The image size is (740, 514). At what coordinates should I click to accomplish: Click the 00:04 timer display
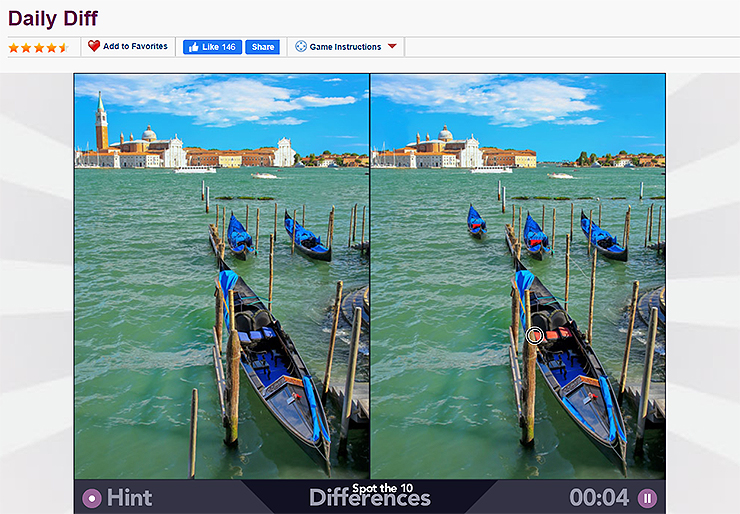click(599, 497)
